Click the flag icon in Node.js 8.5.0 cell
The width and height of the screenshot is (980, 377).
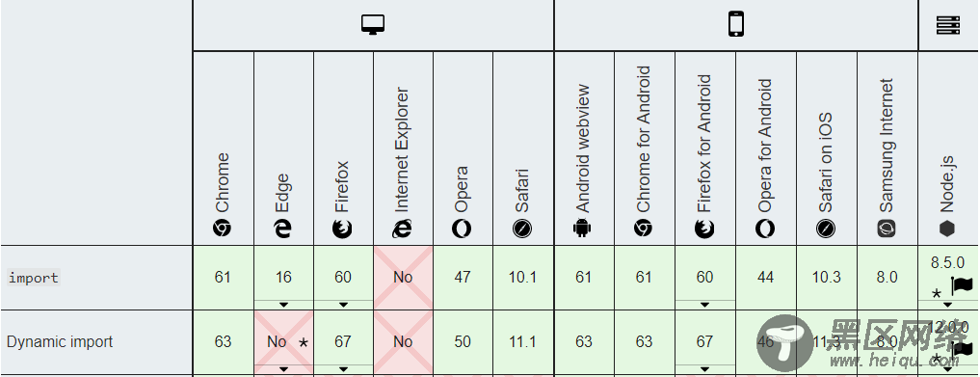coord(962,286)
